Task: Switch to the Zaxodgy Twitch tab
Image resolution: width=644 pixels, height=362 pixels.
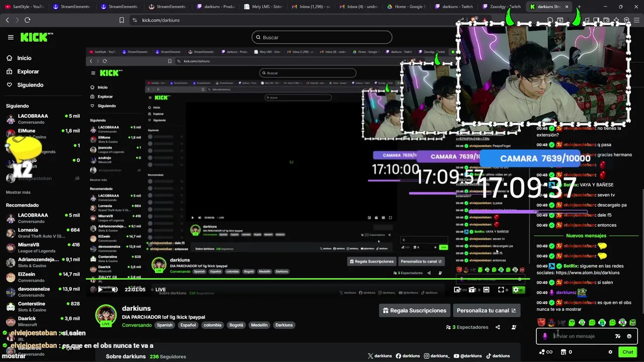Action: [501, 7]
